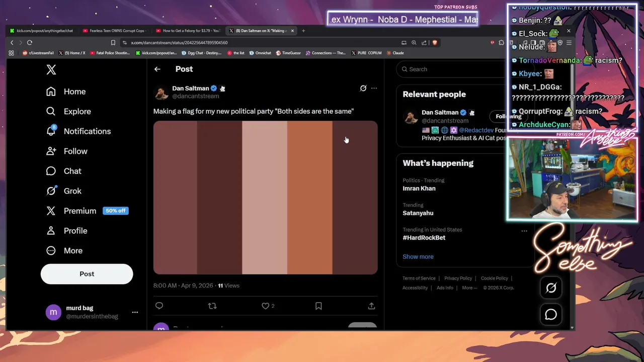
Task: Bookmark the post
Action: click(x=318, y=306)
